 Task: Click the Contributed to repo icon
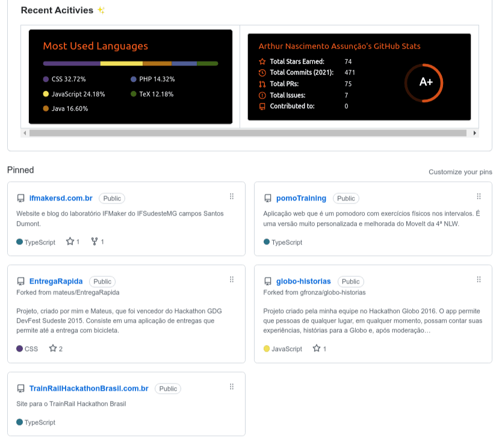point(262,107)
